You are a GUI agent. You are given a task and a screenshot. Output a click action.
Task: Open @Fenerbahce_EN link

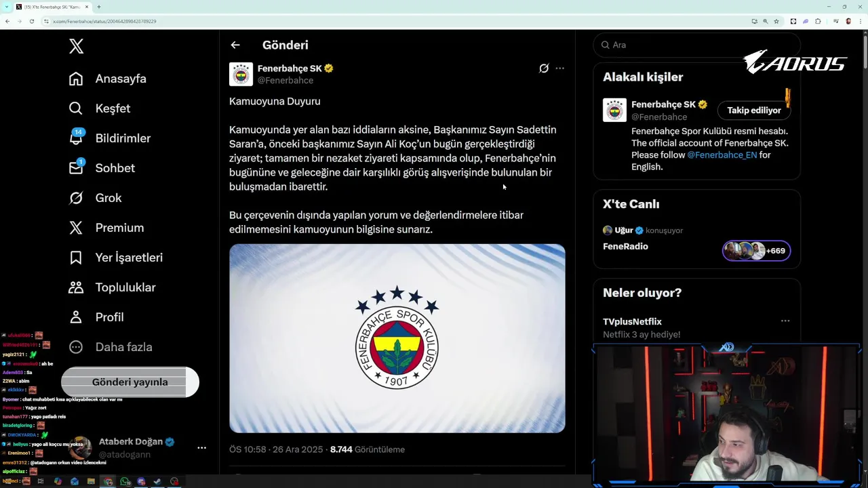[x=722, y=155]
